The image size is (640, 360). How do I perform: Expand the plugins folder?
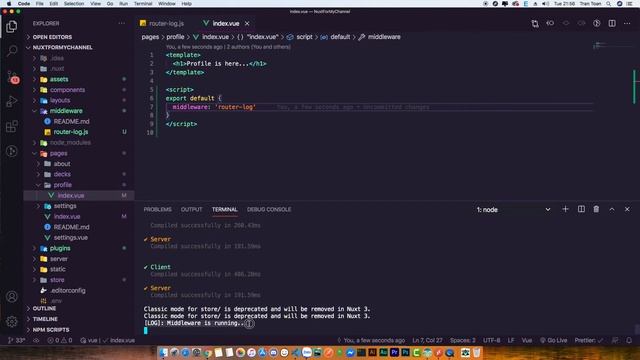coord(60,248)
